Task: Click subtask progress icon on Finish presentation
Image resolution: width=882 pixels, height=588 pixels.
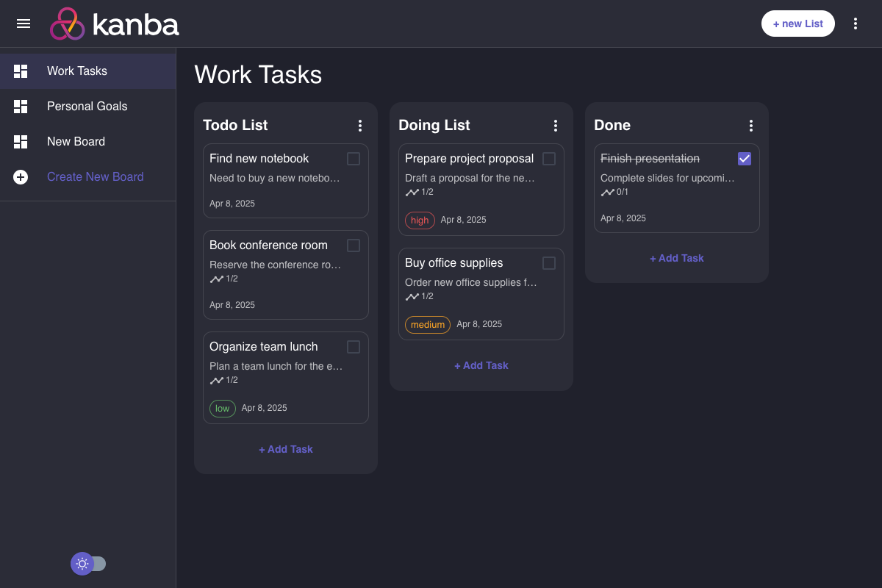Action: 608,192
